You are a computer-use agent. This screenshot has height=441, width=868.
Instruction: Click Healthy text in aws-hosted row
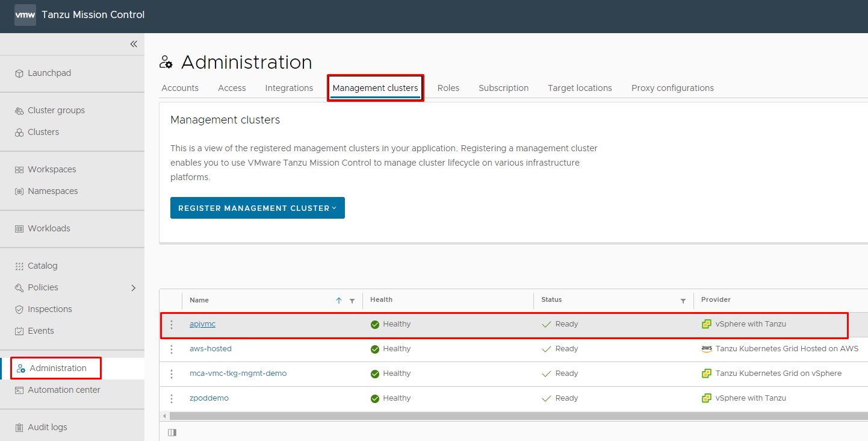(x=397, y=349)
